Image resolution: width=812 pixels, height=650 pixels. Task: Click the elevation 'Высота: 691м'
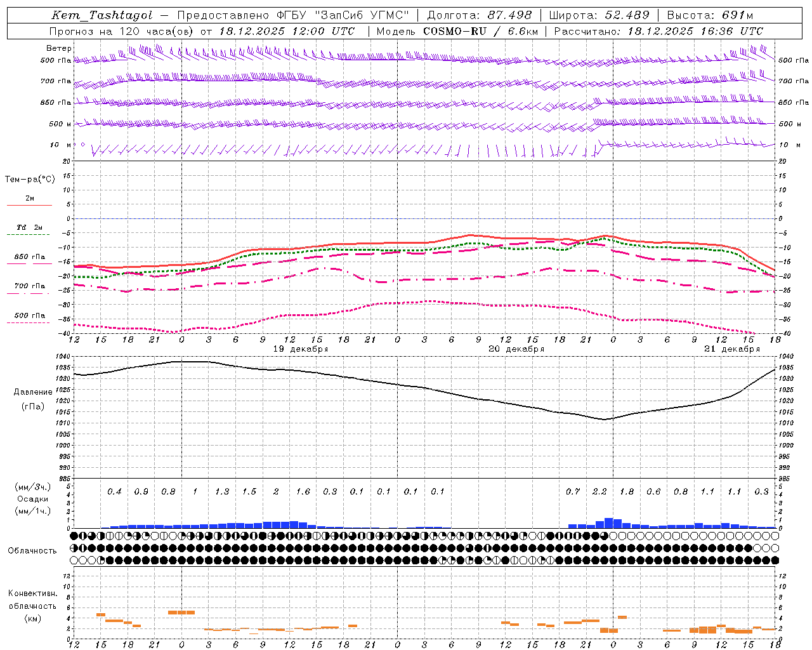[x=710, y=16]
